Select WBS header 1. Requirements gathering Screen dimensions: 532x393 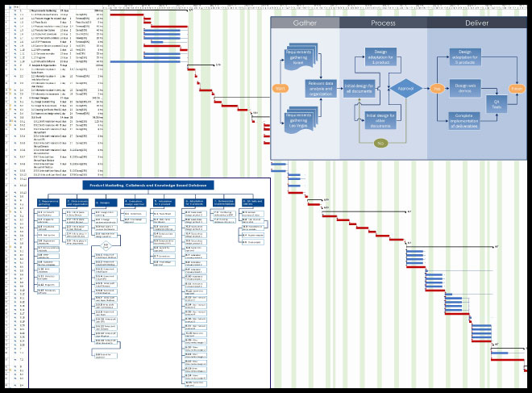tap(48, 203)
